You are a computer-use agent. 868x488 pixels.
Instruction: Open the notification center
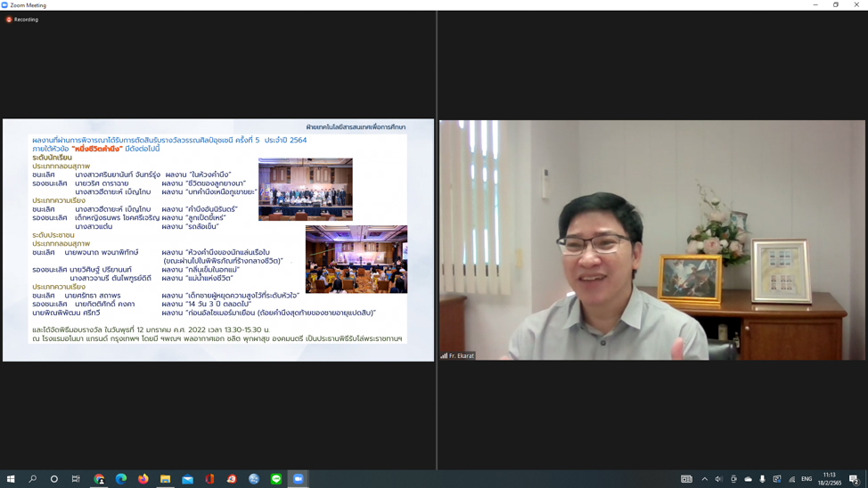click(854, 479)
